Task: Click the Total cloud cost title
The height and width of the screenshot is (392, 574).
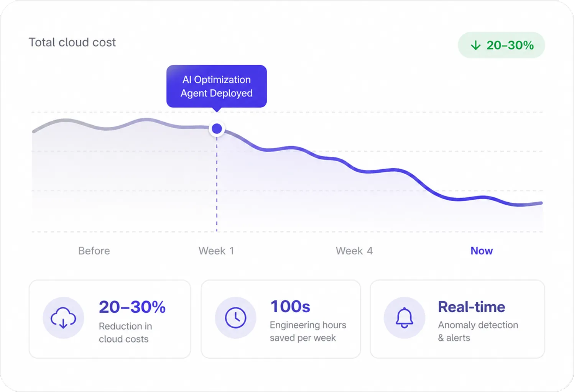Action: (x=72, y=42)
